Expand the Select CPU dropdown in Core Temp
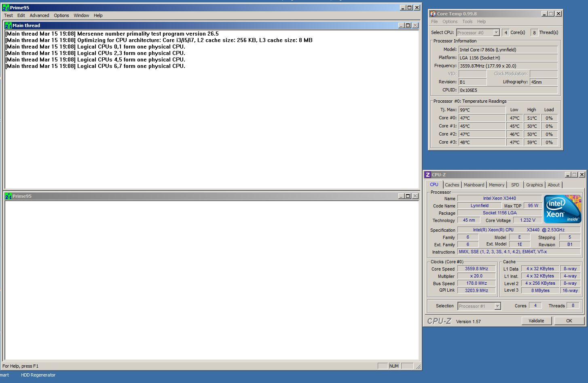 [x=496, y=33]
